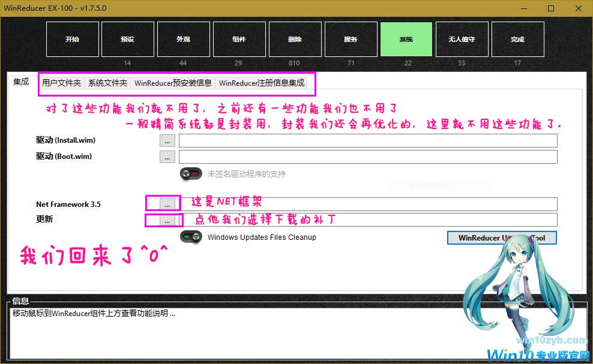
Task: Toggle Windows Updates Files Cleanup switch
Action: tap(192, 237)
